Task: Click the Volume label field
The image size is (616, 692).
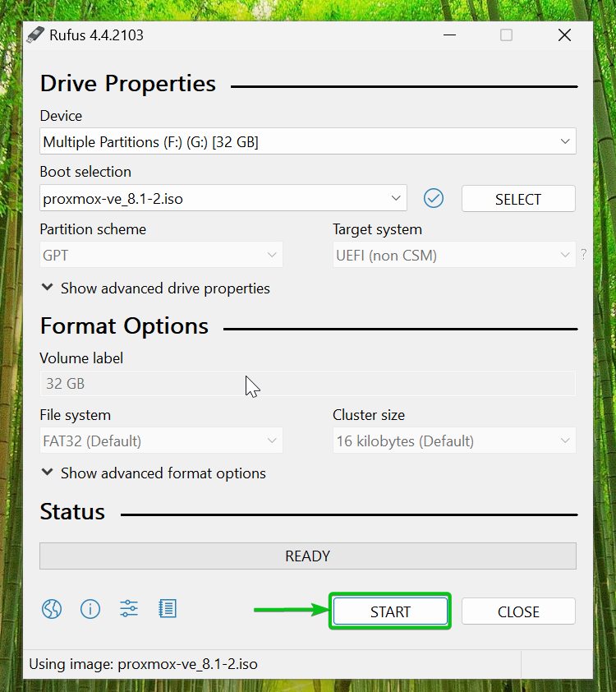Action: [308, 383]
